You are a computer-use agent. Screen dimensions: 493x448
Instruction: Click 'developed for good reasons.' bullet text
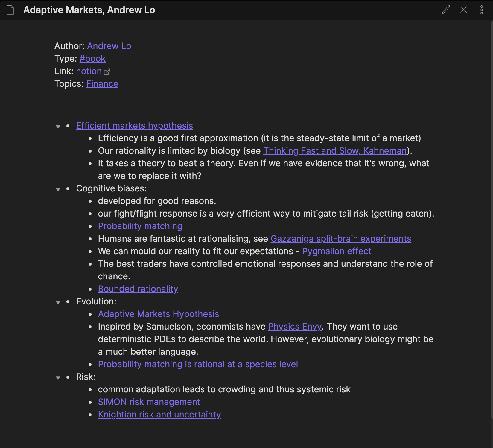(x=157, y=201)
